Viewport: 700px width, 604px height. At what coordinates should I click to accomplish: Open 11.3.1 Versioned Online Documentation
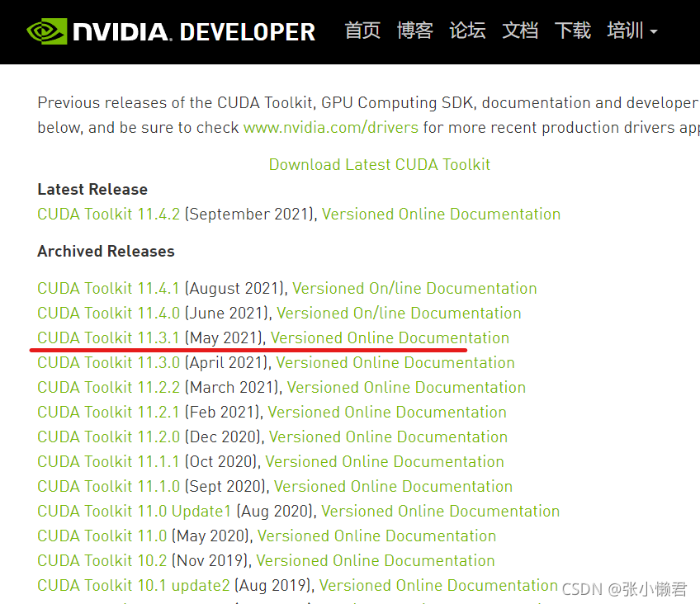(x=390, y=337)
